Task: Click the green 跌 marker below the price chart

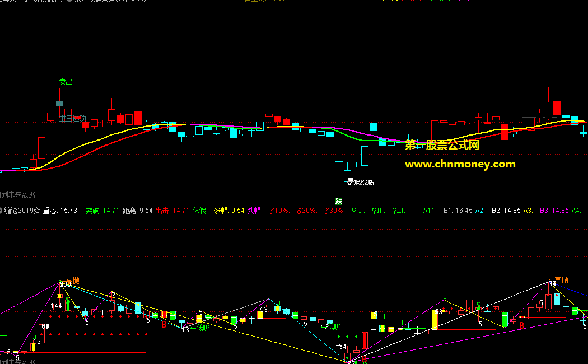Action: pos(339,201)
